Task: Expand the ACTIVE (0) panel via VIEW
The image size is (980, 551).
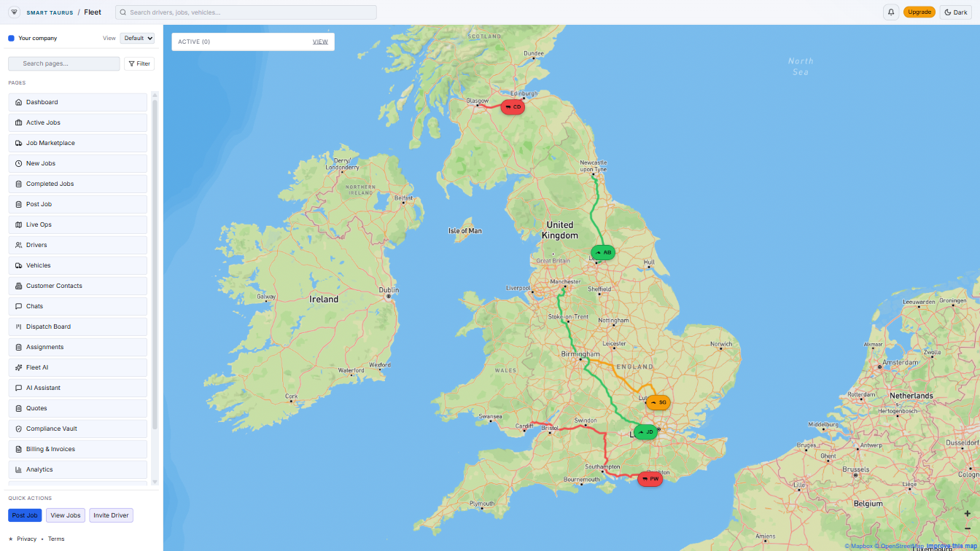Action: click(x=320, y=42)
